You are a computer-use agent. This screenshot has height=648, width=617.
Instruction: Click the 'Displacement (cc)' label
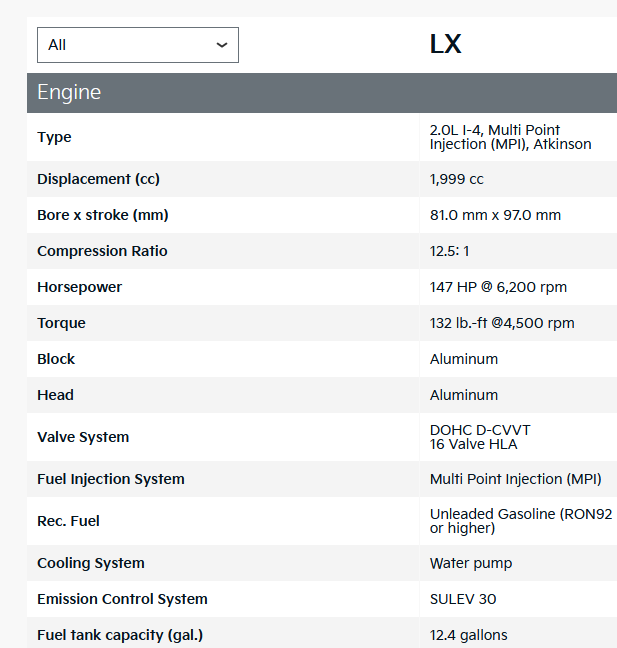pos(98,179)
